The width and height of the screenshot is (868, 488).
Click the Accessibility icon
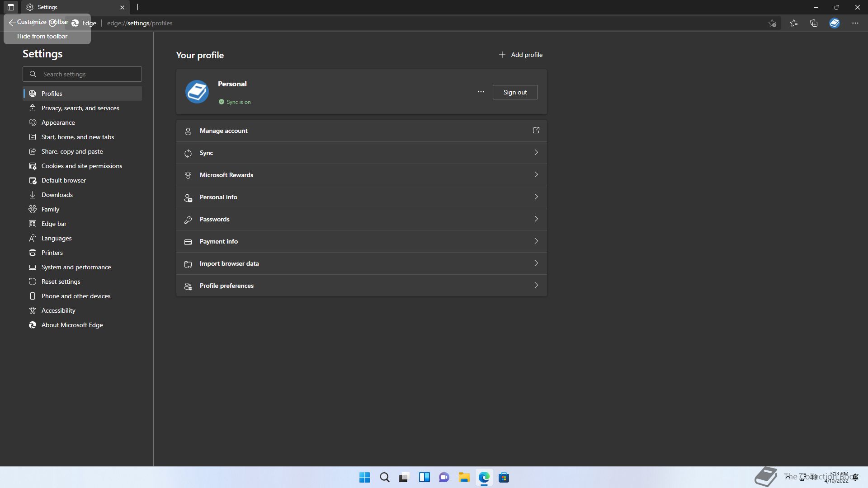coord(33,310)
